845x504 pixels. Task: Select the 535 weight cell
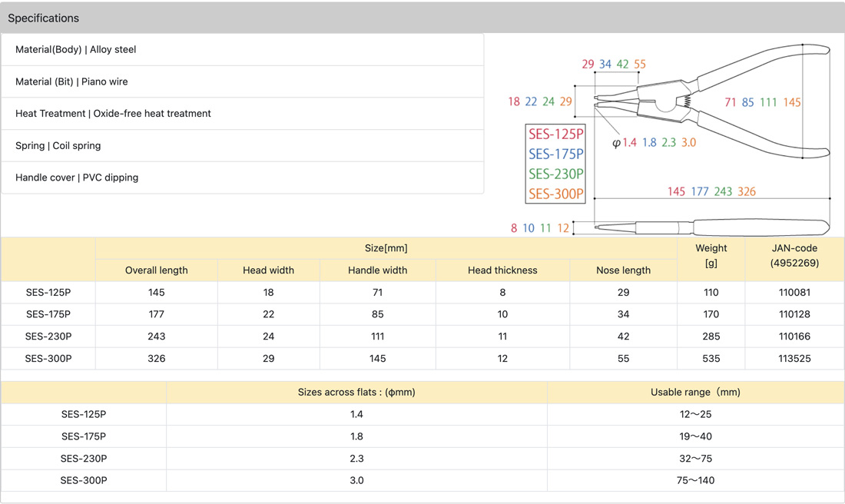pyautogui.click(x=711, y=358)
